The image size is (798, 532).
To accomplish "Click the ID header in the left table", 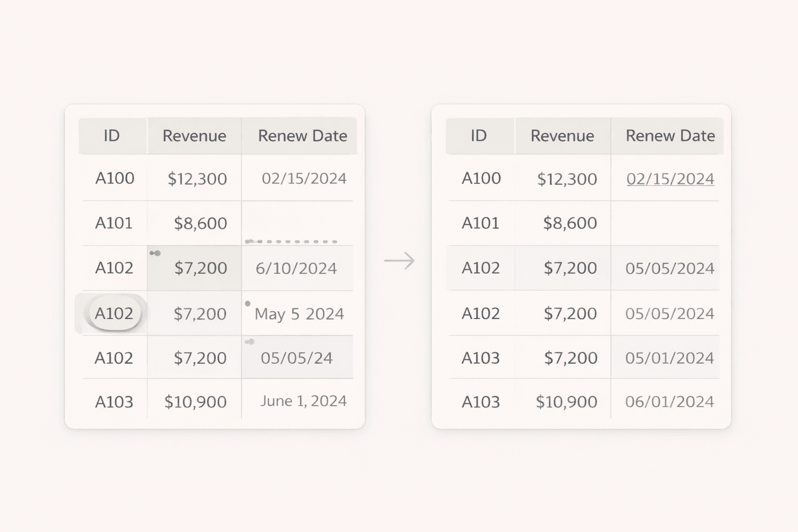I will coord(112,136).
